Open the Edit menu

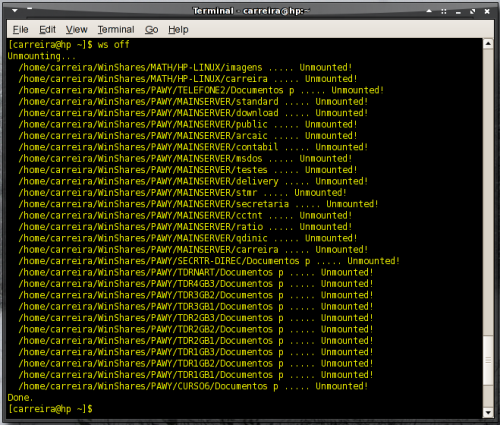point(47,30)
